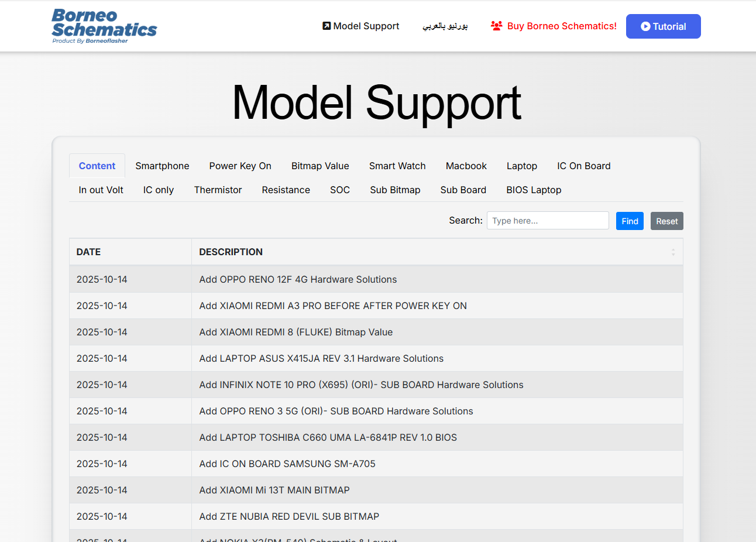This screenshot has width=756, height=542.
Task: Select the Thermistor tab
Action: [x=218, y=190]
